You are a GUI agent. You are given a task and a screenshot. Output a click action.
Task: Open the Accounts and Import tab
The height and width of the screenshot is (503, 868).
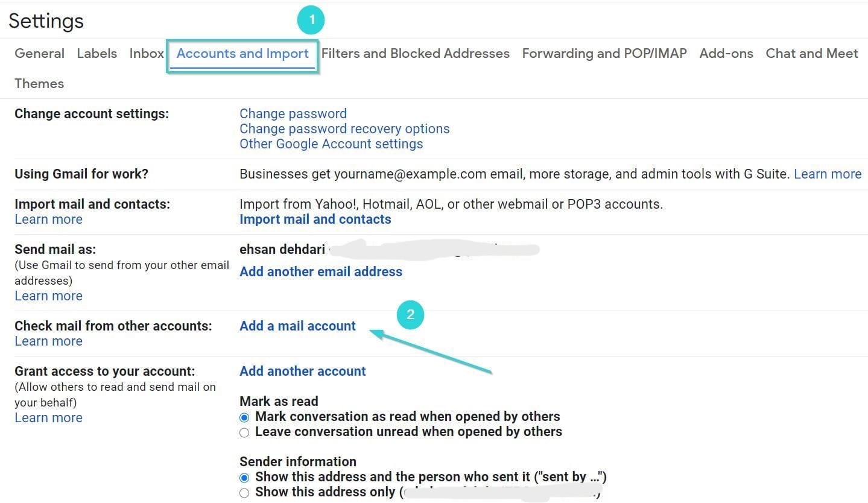pos(242,54)
